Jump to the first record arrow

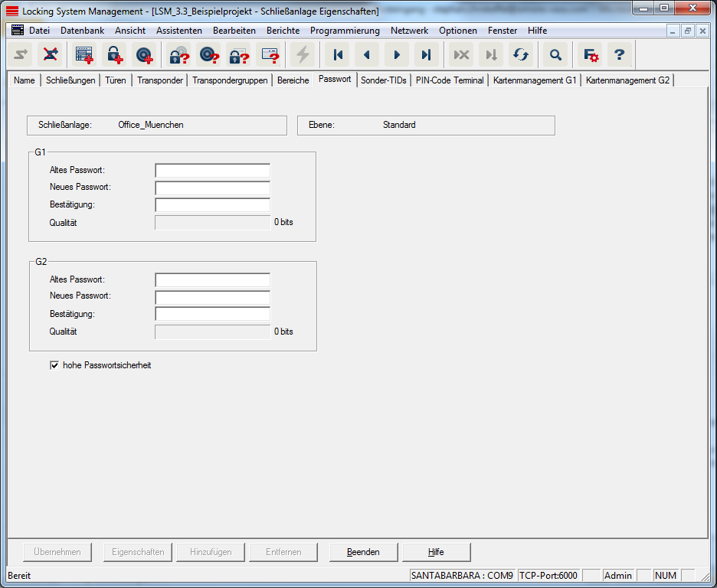[x=337, y=55]
